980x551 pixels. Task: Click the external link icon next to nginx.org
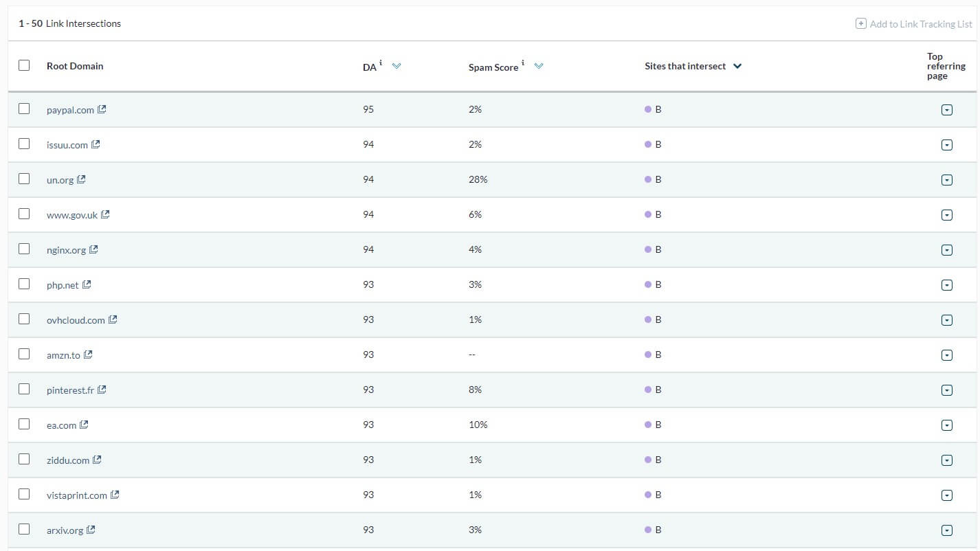coord(95,249)
